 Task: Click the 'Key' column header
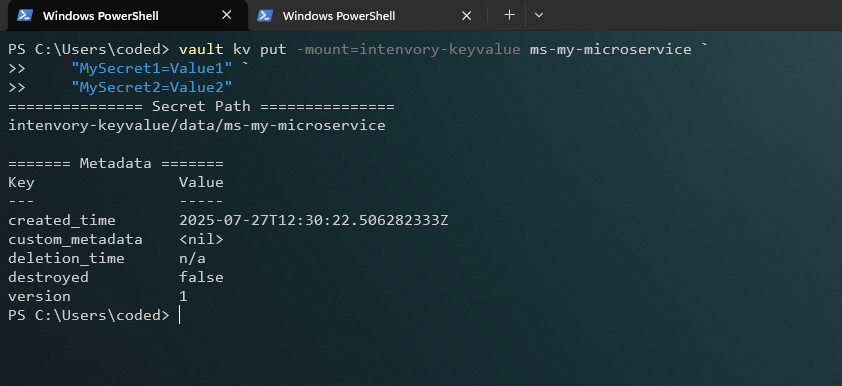point(21,183)
